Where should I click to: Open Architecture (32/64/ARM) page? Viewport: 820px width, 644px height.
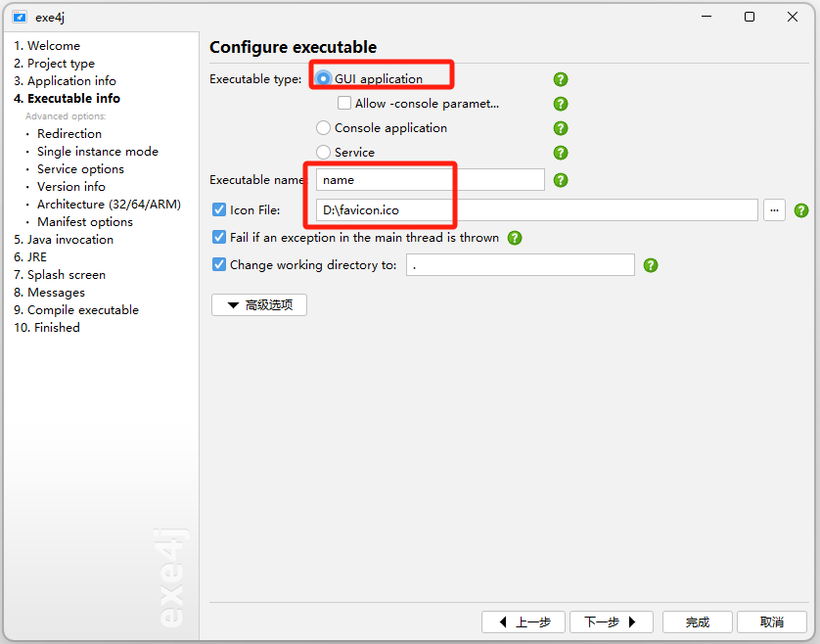109,205
